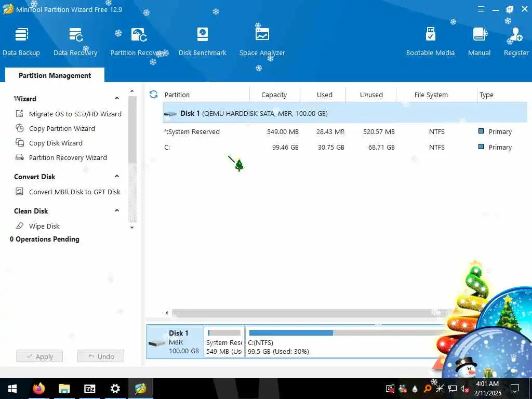This screenshot has height=399, width=532.
Task: Click the Type column header
Action: 486,95
